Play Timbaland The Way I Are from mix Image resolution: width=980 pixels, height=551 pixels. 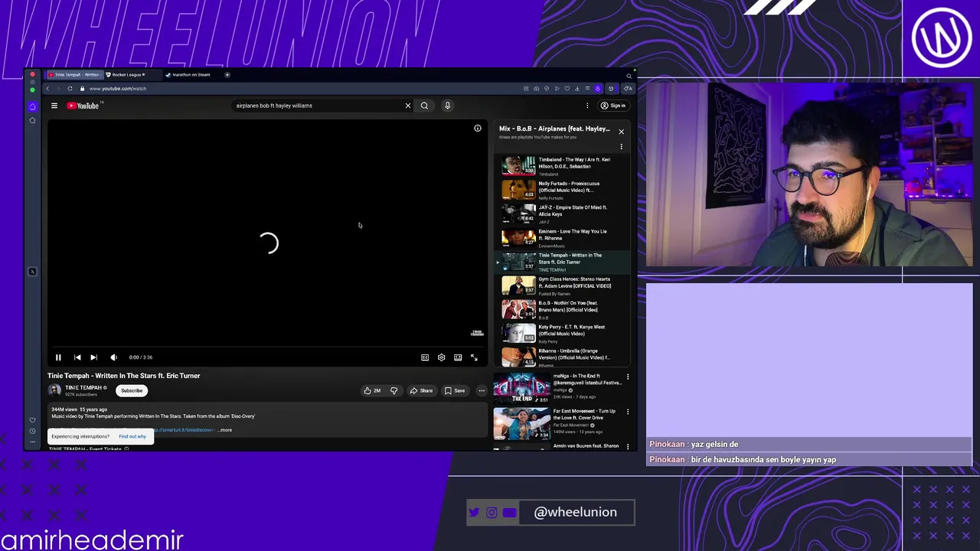[x=562, y=166]
